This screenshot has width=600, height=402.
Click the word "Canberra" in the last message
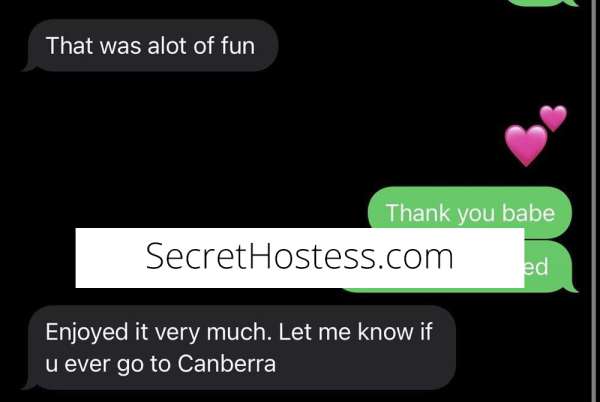227,364
